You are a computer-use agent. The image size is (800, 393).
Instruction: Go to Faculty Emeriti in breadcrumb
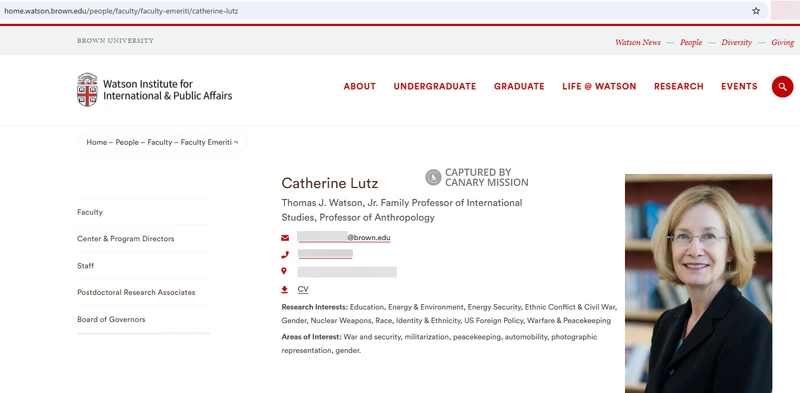pyautogui.click(x=206, y=142)
